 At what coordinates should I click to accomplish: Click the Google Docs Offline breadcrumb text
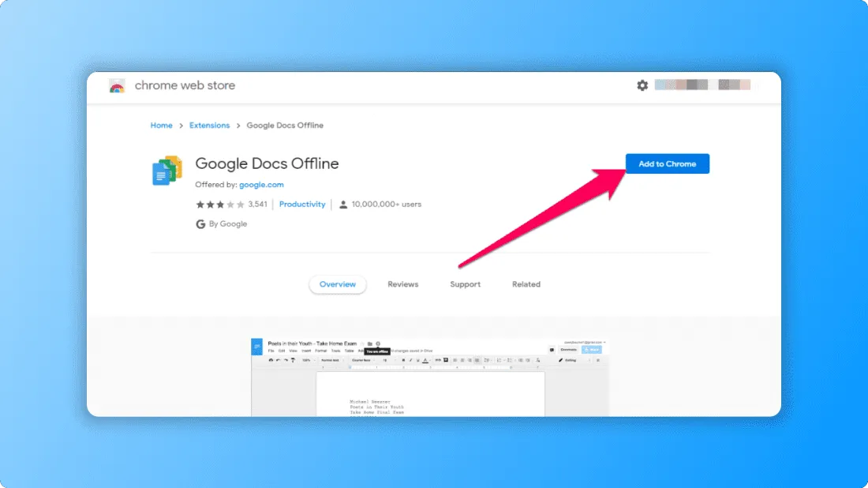(x=285, y=126)
